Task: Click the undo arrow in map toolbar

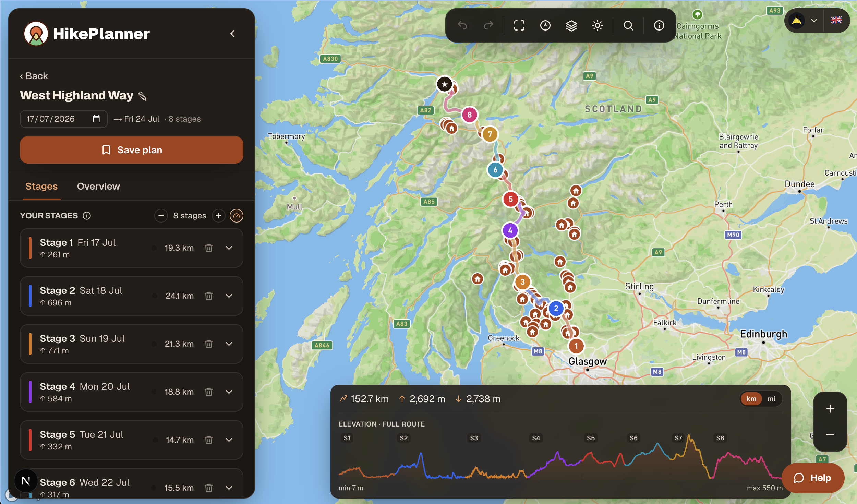Action: (x=462, y=25)
